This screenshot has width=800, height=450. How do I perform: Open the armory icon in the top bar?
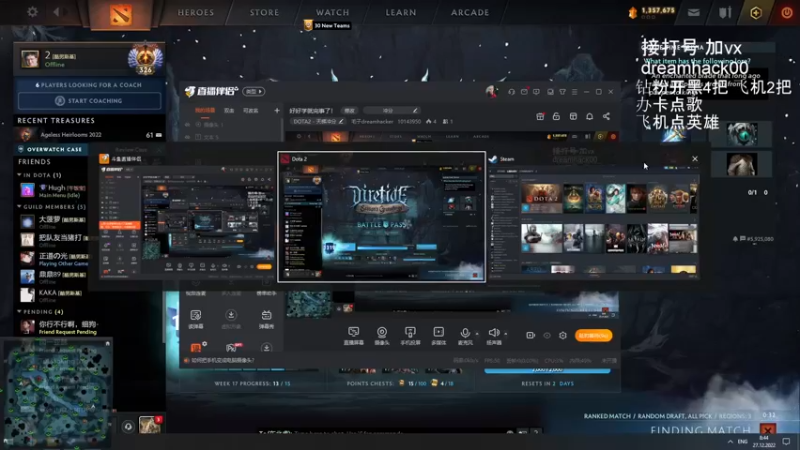tap(724, 12)
